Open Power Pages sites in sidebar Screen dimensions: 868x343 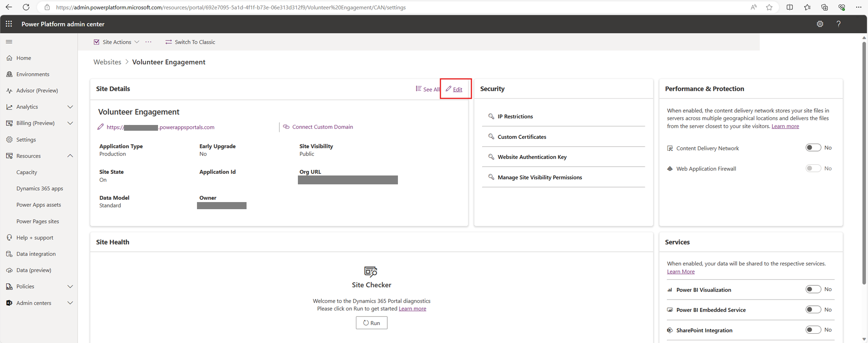38,221
